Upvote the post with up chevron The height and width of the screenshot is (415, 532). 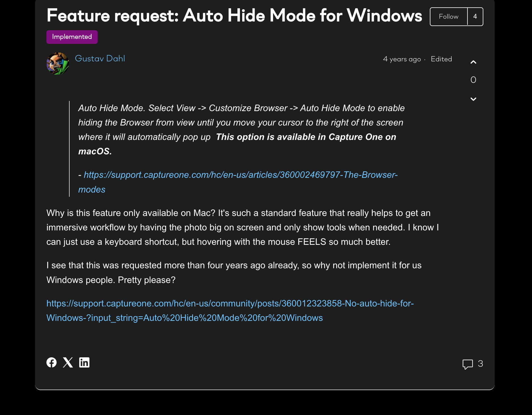click(473, 62)
